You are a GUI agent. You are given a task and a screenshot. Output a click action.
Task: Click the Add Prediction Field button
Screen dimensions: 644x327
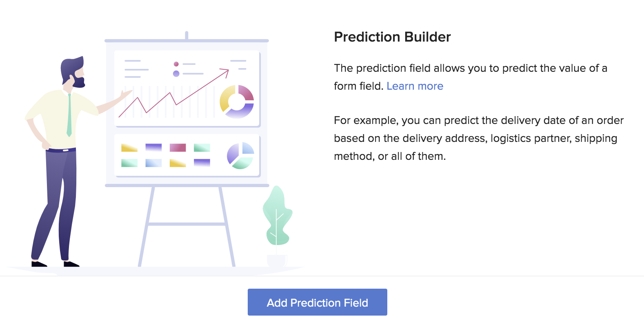click(x=317, y=302)
